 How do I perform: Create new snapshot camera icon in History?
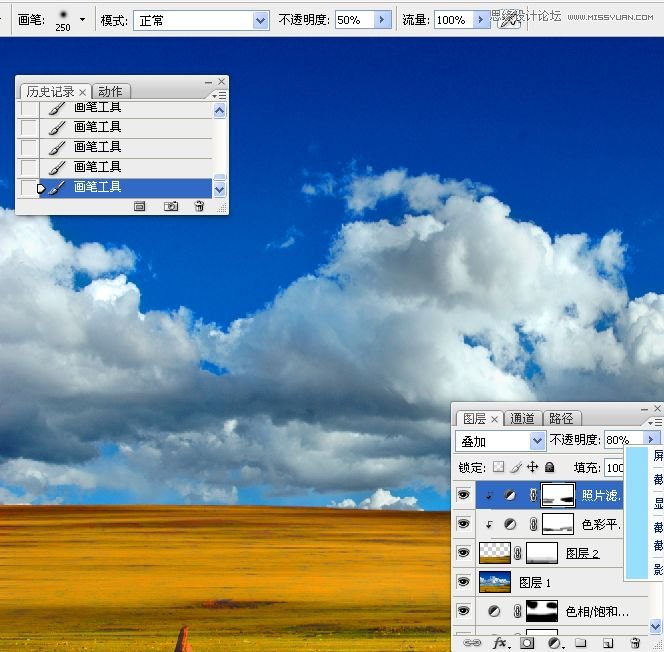171,206
